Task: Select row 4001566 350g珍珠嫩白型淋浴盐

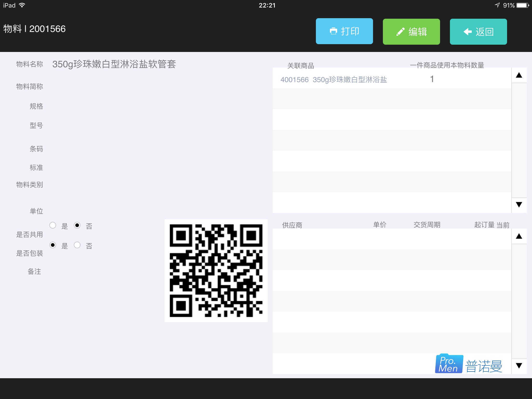Action: pos(392,78)
